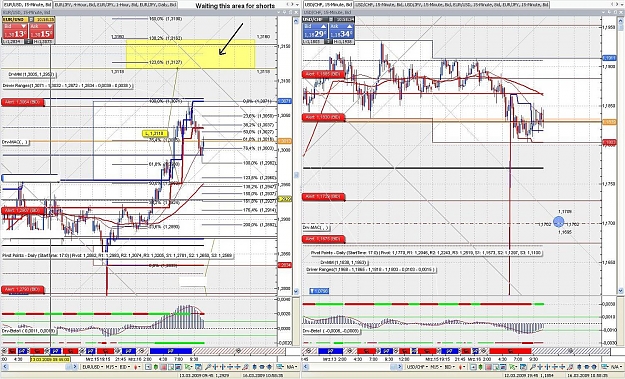The height and width of the screenshot is (379, 625).
Task: Click the chart template icon in left toolbar
Action: (x=198, y=367)
